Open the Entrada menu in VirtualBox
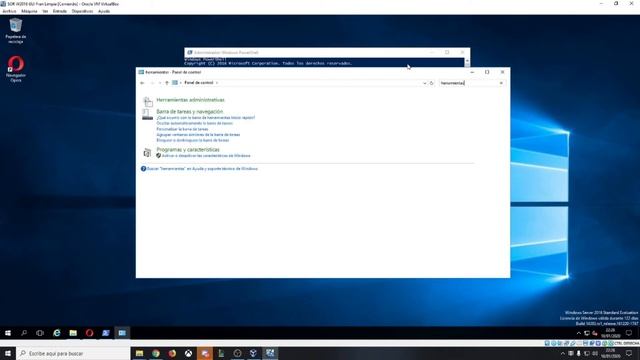Image resolution: width=640 pixels, height=360 pixels. click(x=60, y=11)
